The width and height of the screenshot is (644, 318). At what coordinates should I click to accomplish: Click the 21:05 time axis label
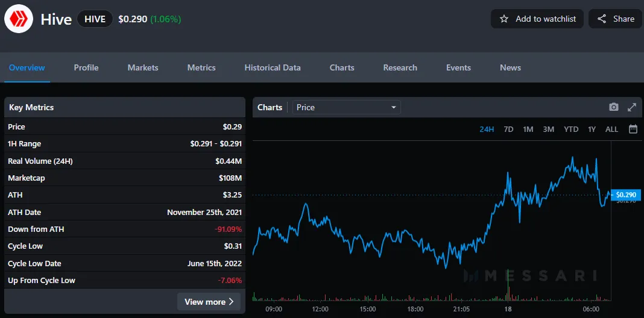(462, 308)
